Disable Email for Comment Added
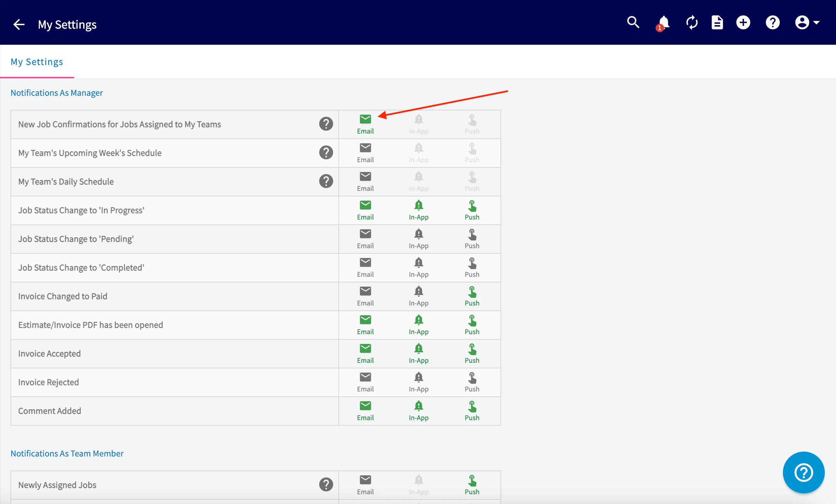 365,411
